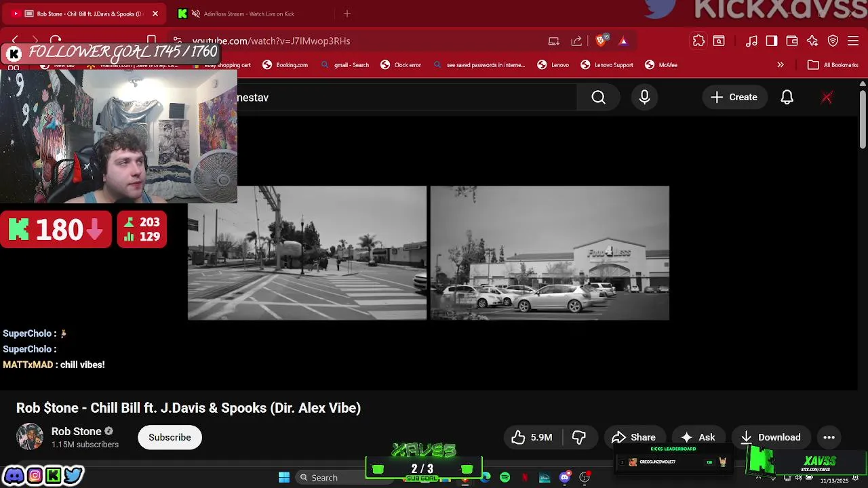Click the share page icon in address bar
This screenshot has height=488, width=868.
click(576, 41)
